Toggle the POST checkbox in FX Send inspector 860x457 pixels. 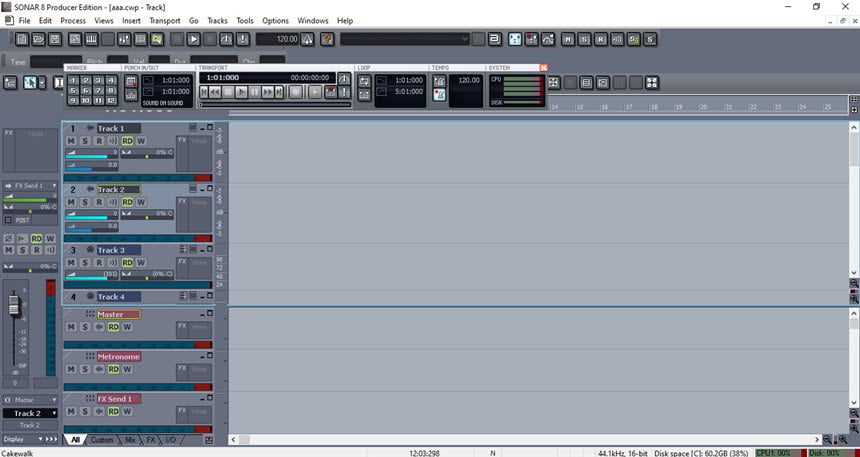coord(8,220)
